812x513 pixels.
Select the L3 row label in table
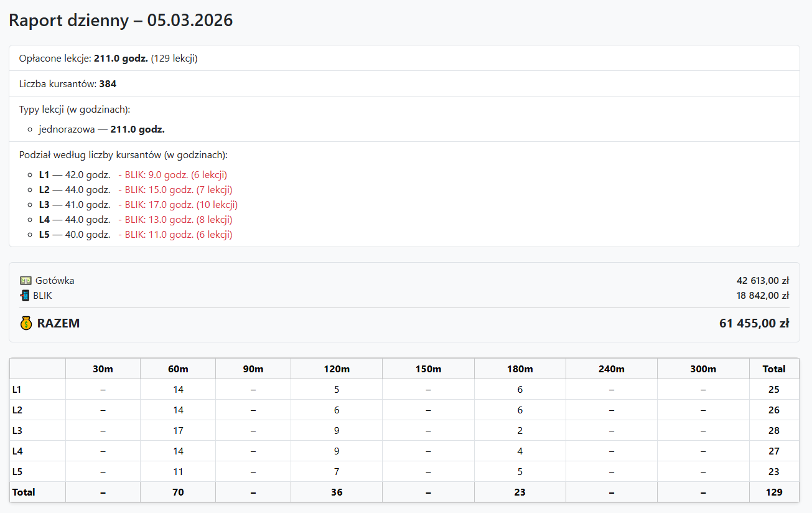tap(17, 431)
